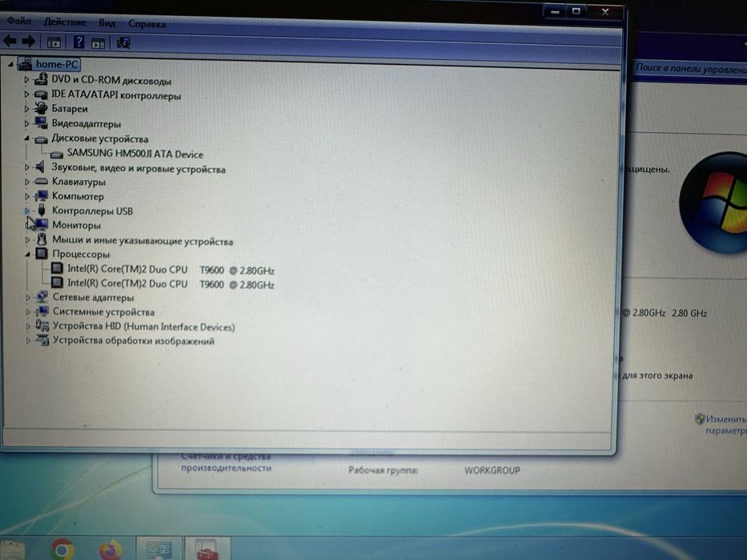Viewport: 747px width, 560px height.
Task: Click the Сетевые адаптеры network icon
Action: tap(42, 297)
